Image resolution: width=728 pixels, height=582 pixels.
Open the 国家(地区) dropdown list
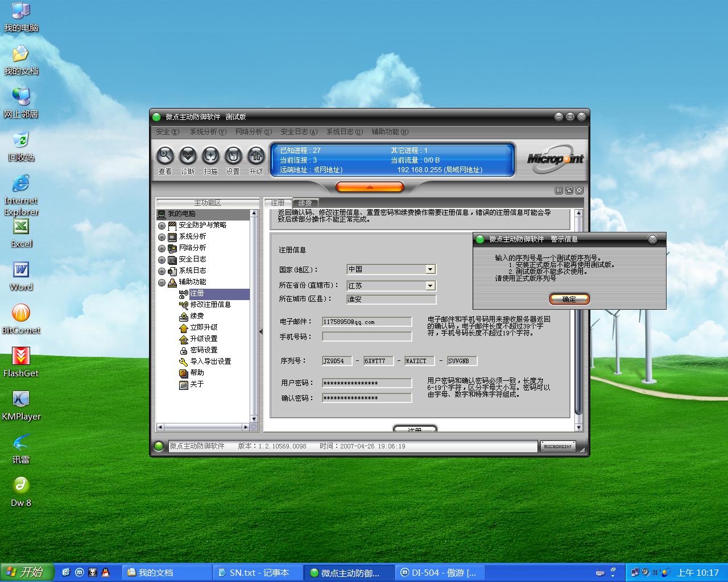point(431,269)
